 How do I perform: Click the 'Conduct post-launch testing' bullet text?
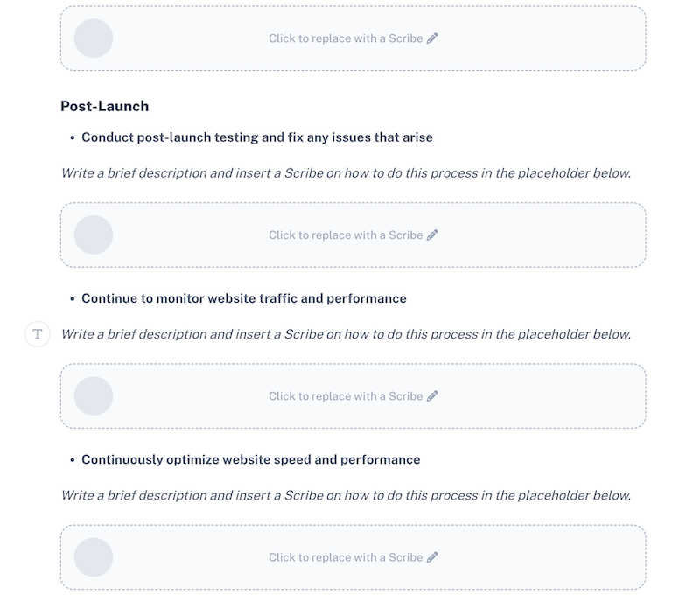257,137
